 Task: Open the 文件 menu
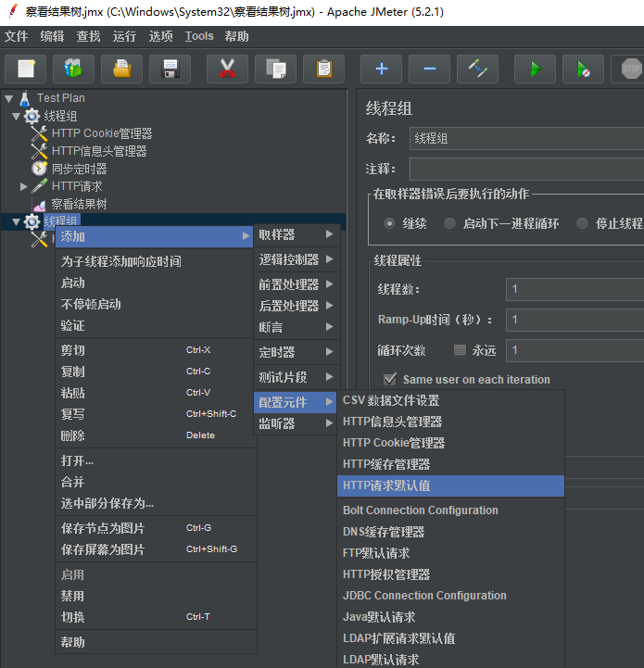coord(16,37)
